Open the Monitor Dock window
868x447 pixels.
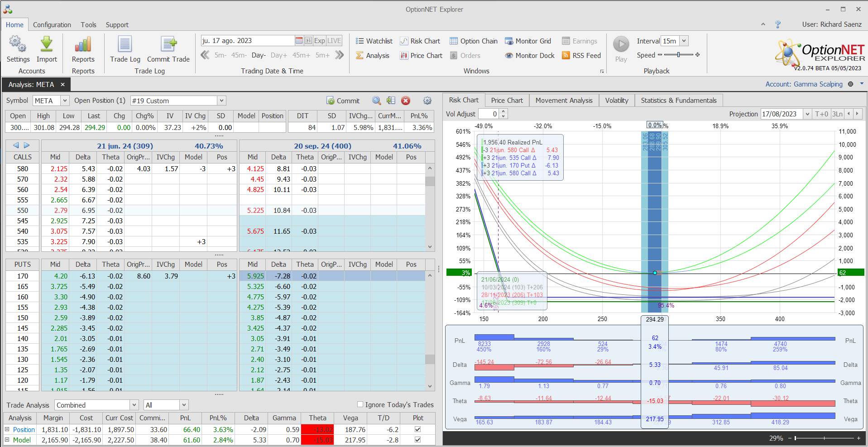530,56
